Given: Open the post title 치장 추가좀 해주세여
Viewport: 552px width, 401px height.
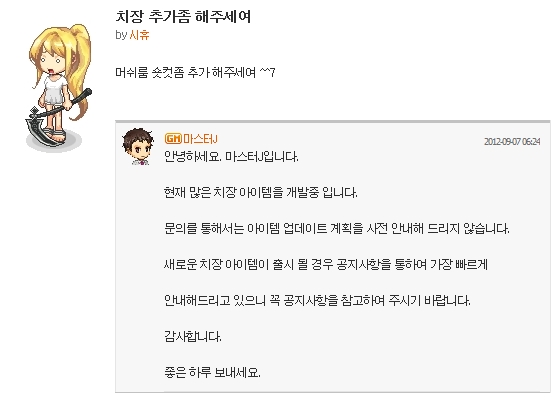Looking at the screenshot, I should 183,16.
